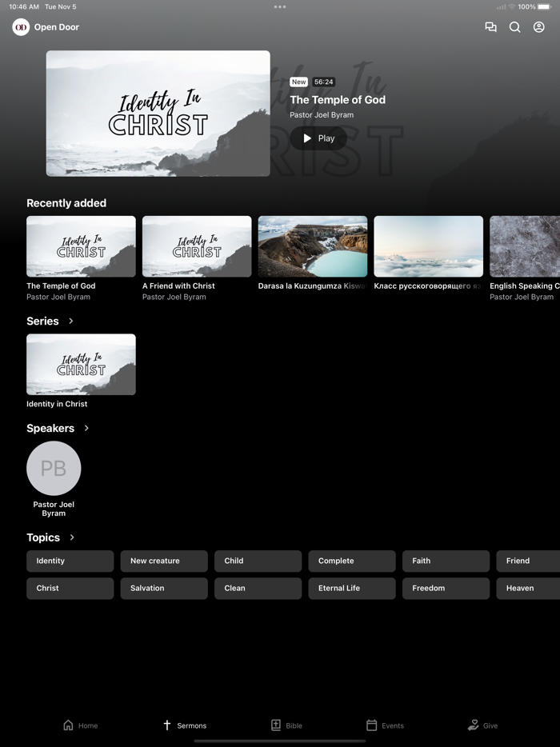Click the featured title The Temple of God

[338, 99]
